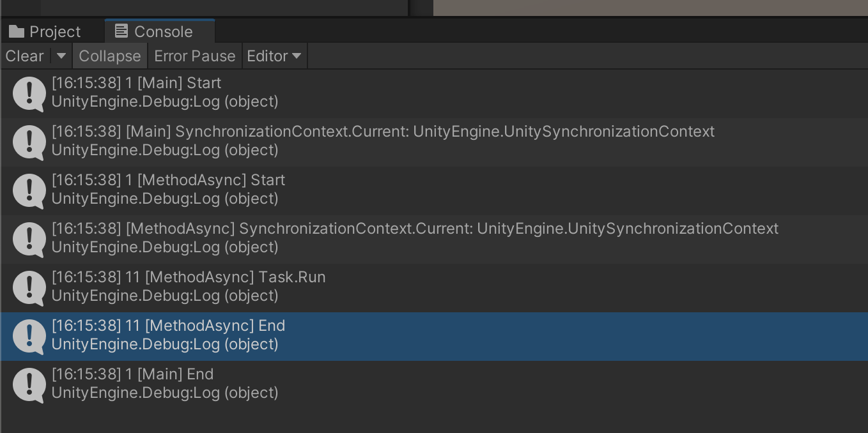Select '[MethodAsync] SynchronizationContext.Current' log entry
868x433 pixels.
click(434, 239)
